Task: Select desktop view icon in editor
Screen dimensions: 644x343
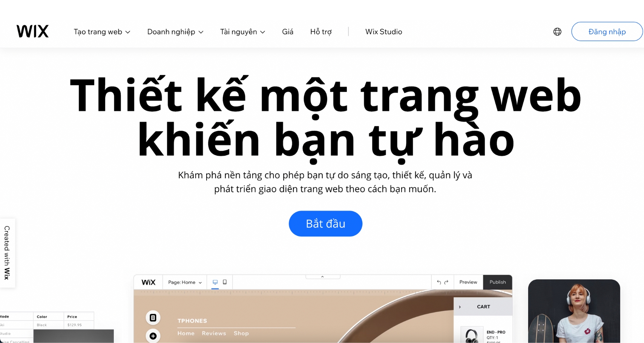Action: 215,282
